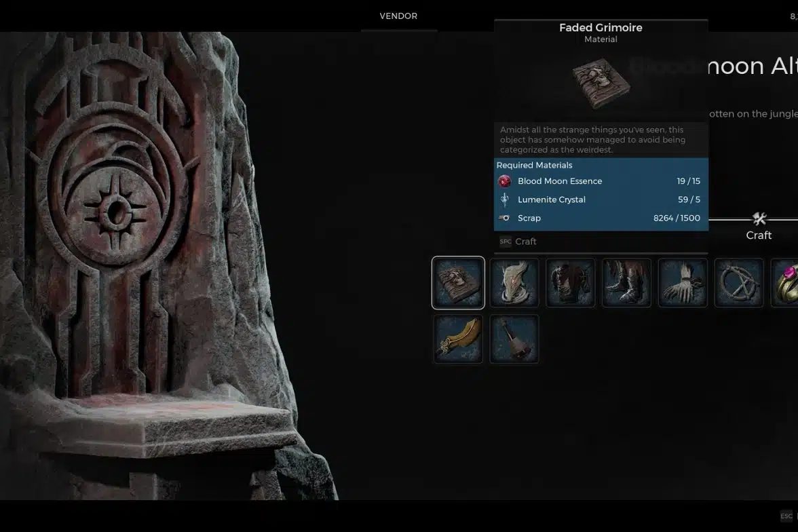Select the circular amulet item slot
The height and width of the screenshot is (532, 798).
[x=739, y=282]
